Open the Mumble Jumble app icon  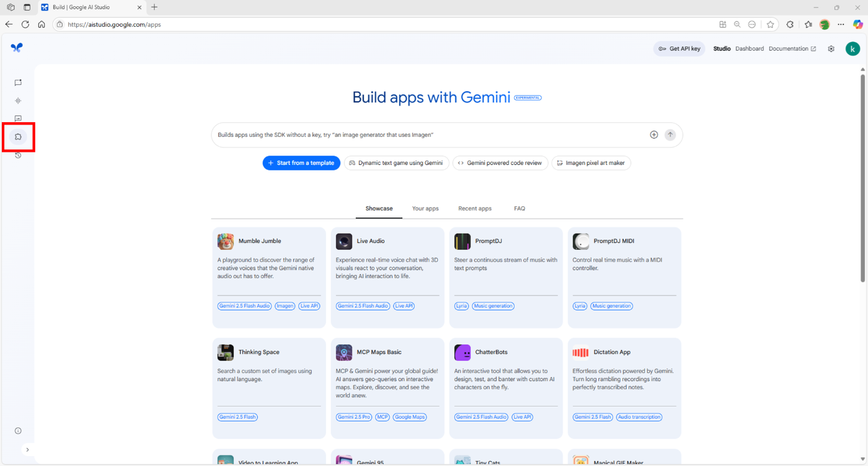[x=226, y=241]
